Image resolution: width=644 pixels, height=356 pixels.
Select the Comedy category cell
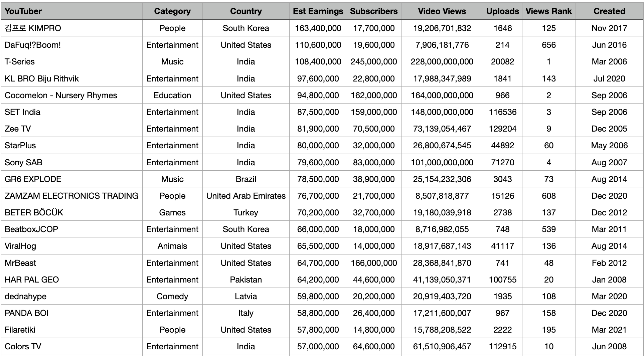pos(172,296)
